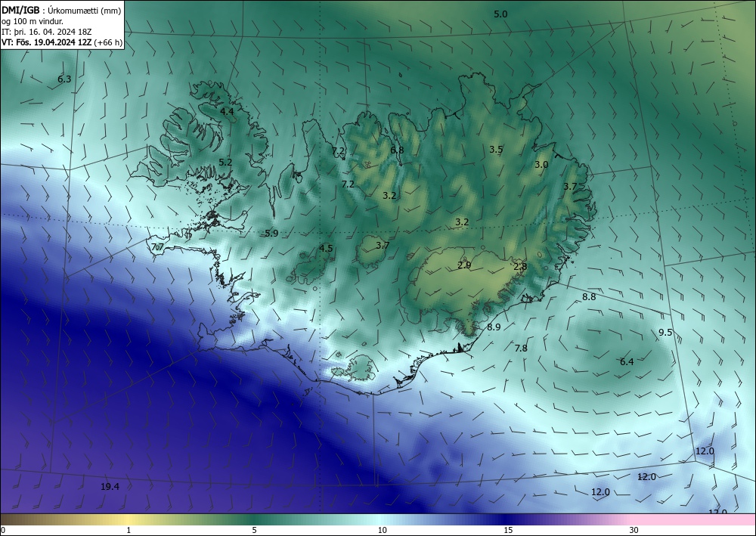
Task: Click the subtitle "og 100 m vindur."
Action: pyautogui.click(x=33, y=21)
